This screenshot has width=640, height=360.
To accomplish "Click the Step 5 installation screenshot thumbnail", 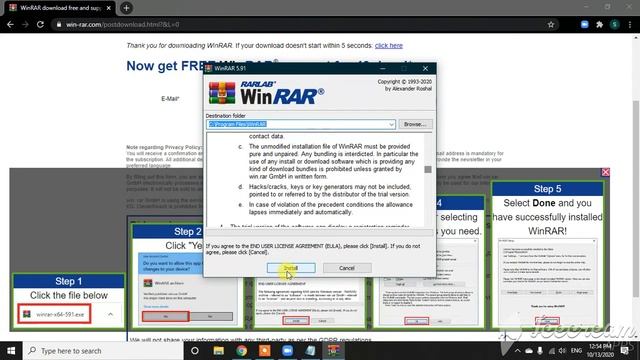I will [547, 282].
